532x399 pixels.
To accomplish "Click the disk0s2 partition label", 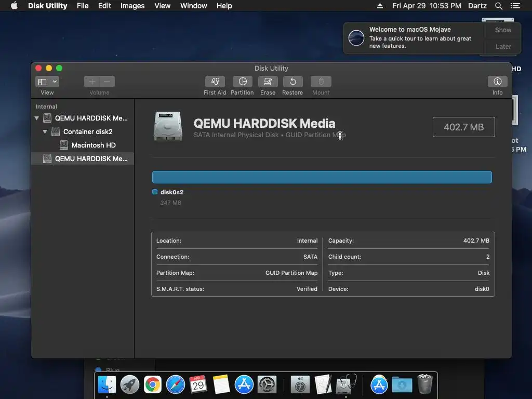I will [x=171, y=192].
